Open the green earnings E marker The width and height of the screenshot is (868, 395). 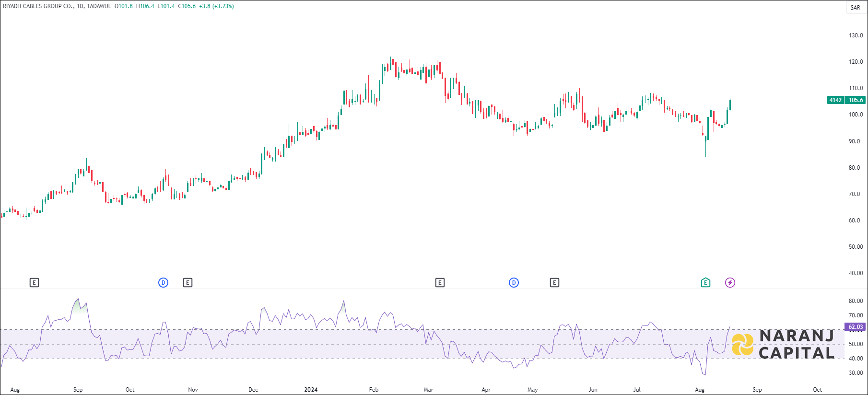click(x=705, y=283)
